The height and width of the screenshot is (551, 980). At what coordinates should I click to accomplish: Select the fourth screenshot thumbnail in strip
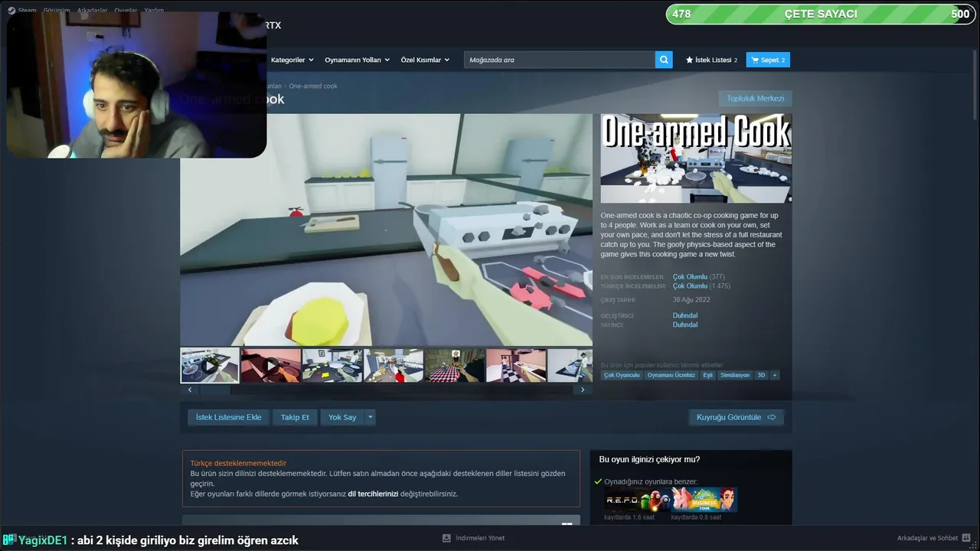click(394, 365)
